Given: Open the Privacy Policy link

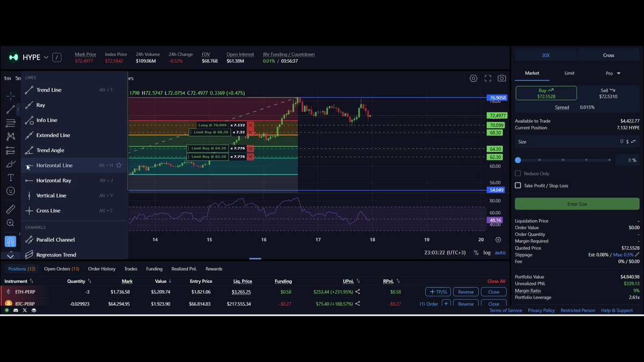Looking at the screenshot, I should (x=541, y=311).
